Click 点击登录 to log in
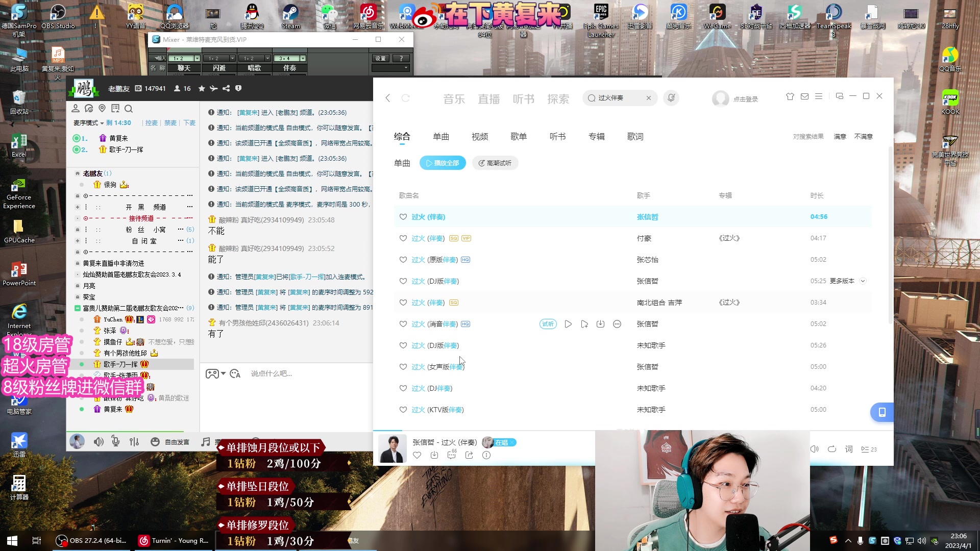This screenshot has height=551, width=980. [x=745, y=99]
